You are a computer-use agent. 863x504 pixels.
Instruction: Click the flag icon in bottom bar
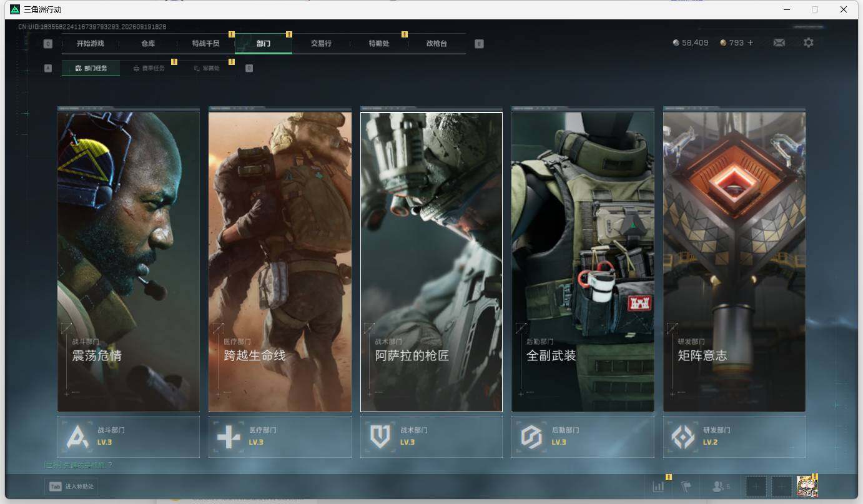pos(686,487)
